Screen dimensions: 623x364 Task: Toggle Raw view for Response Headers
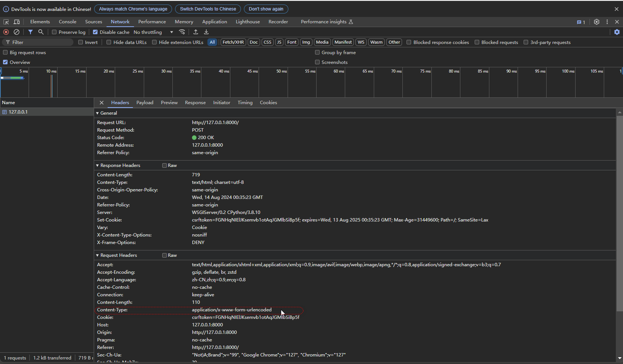coord(165,165)
